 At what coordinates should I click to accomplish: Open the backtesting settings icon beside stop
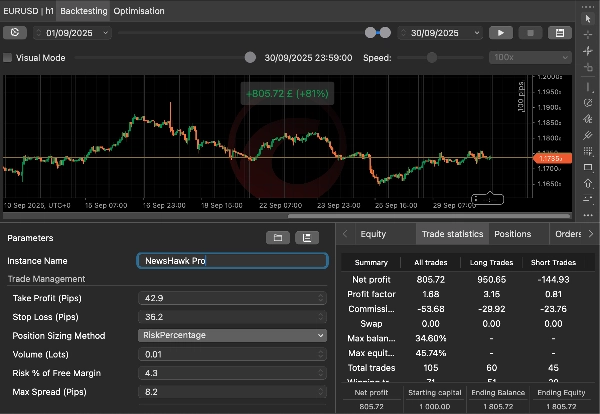[x=558, y=32]
